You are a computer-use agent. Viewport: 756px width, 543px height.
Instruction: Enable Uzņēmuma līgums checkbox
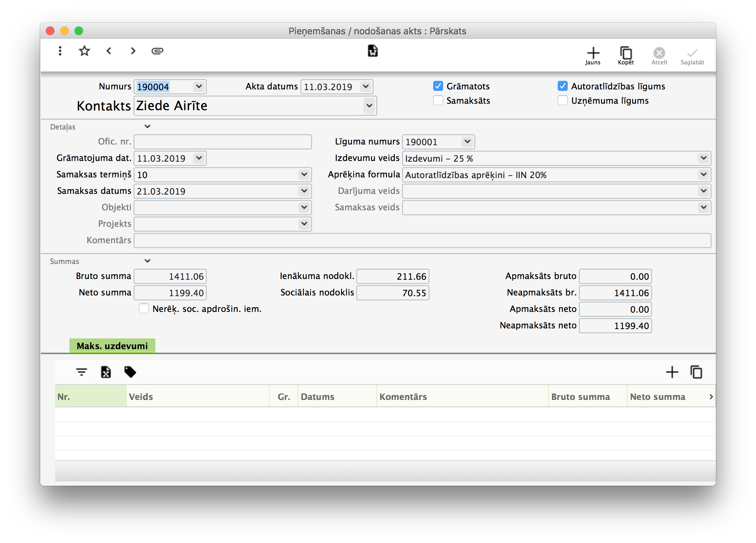(563, 101)
